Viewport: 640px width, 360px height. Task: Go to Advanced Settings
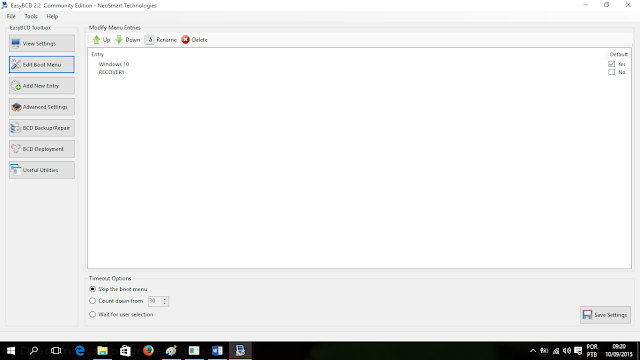[x=42, y=107]
